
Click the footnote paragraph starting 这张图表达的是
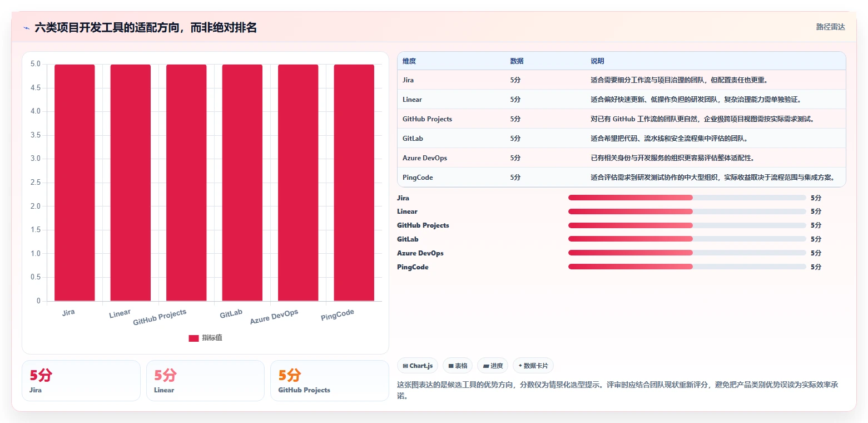[617, 390]
